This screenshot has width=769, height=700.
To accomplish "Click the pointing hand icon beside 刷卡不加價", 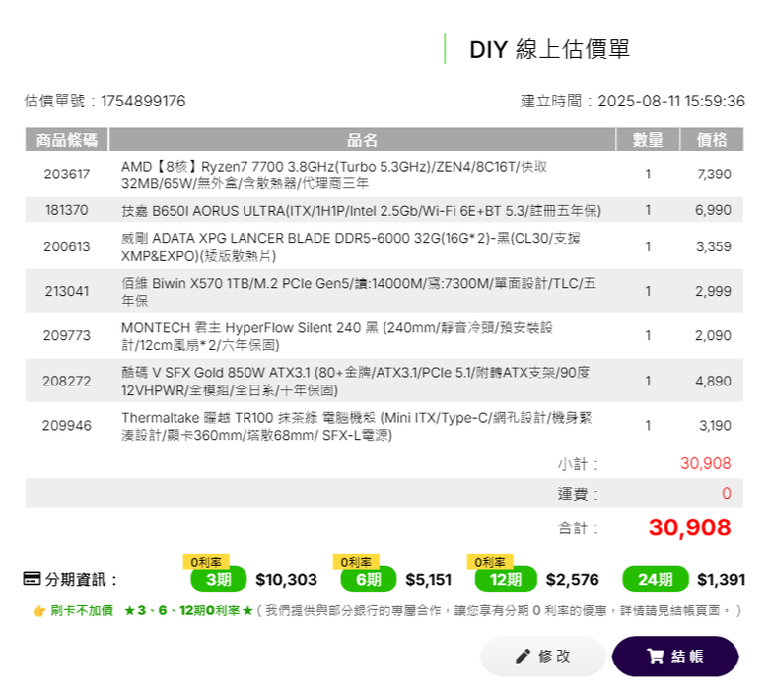I will pos(39,610).
